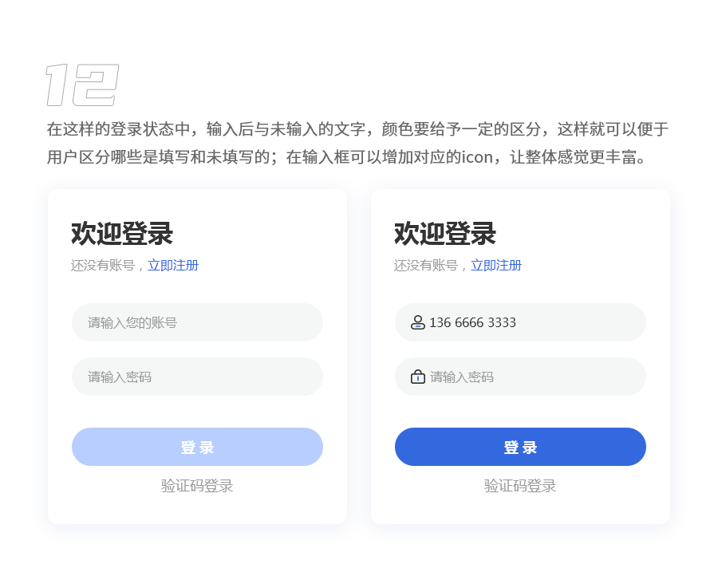Click the lock icon in password field
Image resolution: width=718 pixels, height=588 pixels.
pos(417,377)
